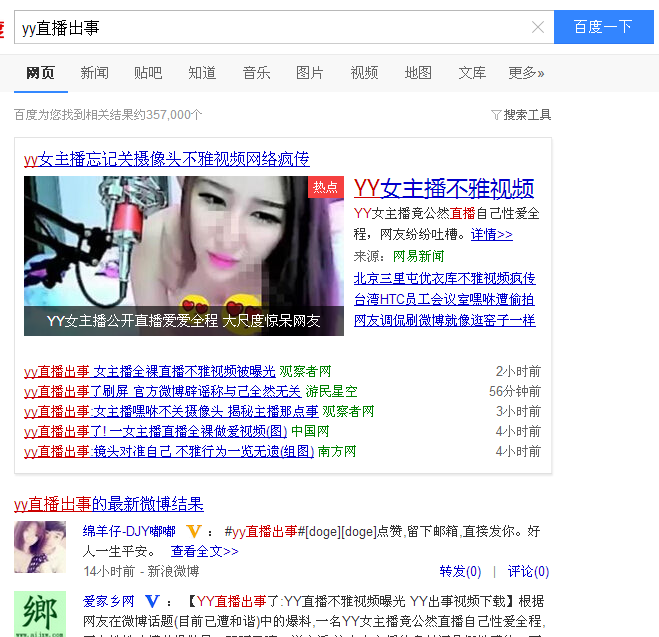
Task: Click 评论(0) on the first weibo
Action: [x=528, y=571]
